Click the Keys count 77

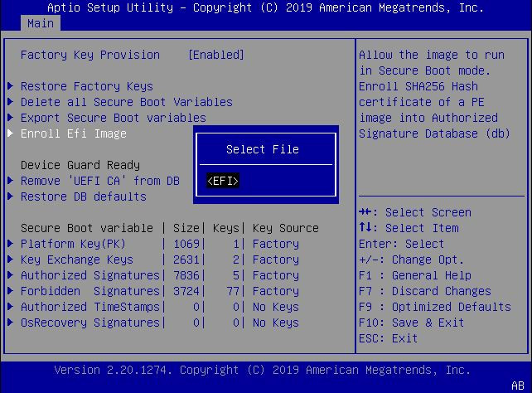pos(233,291)
